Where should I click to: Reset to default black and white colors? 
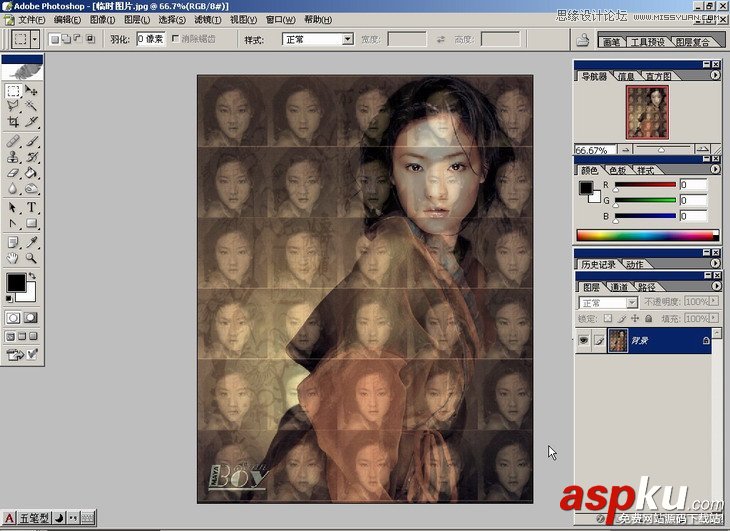click(x=9, y=299)
